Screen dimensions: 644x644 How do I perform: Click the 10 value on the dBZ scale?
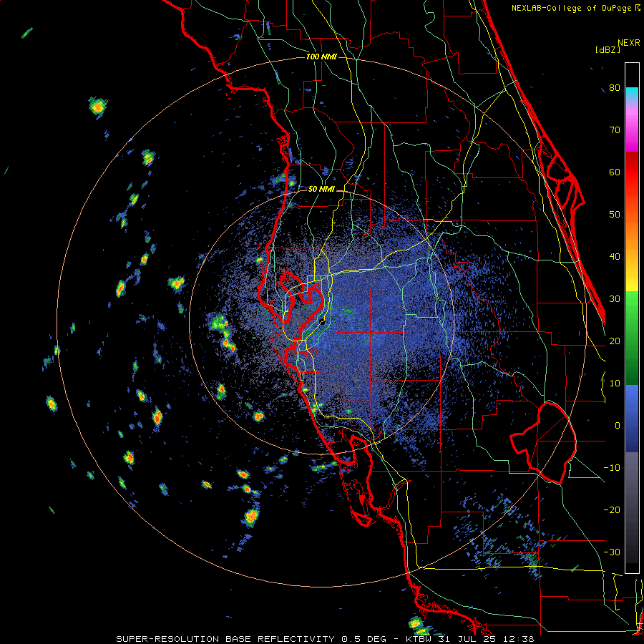(x=615, y=384)
